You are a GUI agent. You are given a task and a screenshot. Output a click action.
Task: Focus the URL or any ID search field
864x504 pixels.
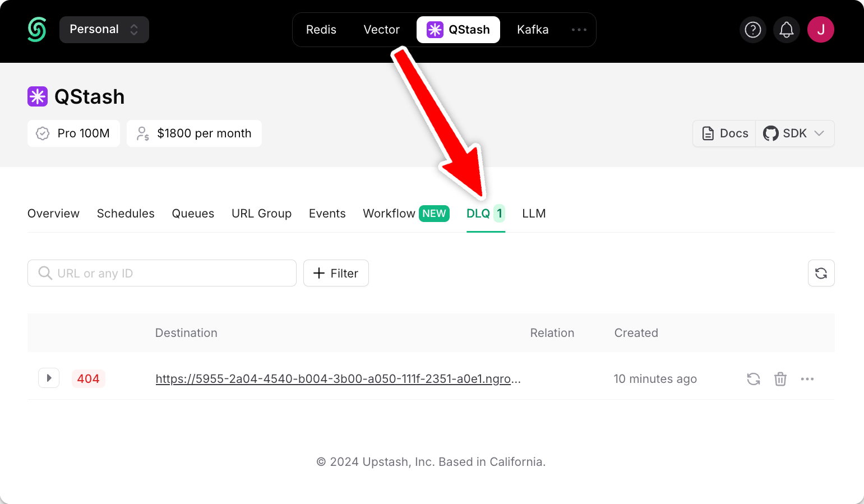pos(162,273)
